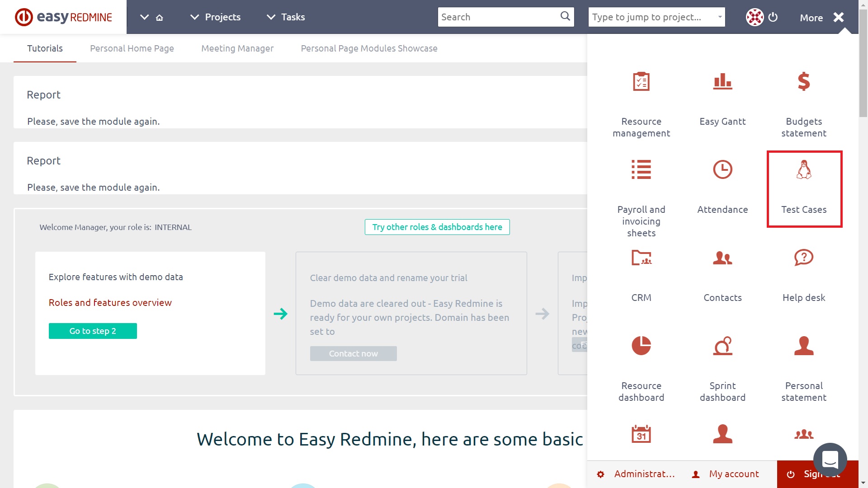Screen dimensions: 868x488
Task: Open Sprint dashboard icon
Action: click(x=722, y=346)
